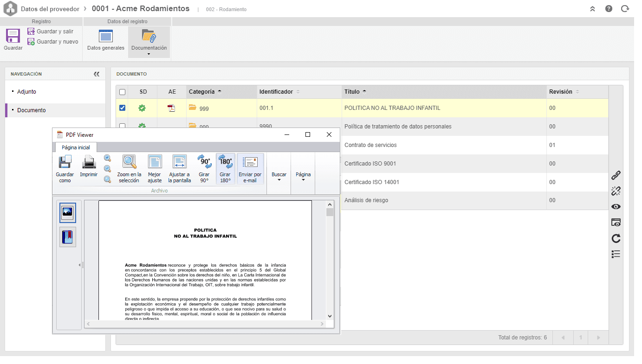Click the eye view icon in right sidebar
Image resolution: width=642 pixels, height=364 pixels.
point(616,207)
